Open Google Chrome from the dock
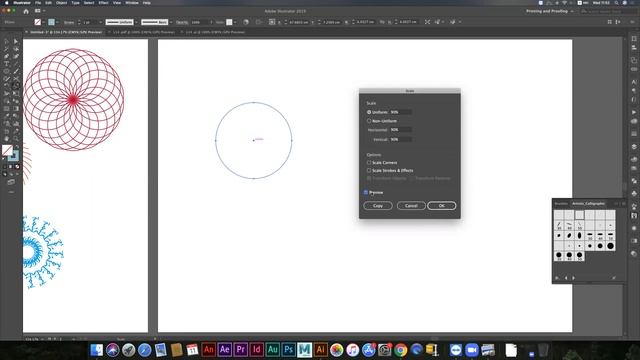Image resolution: width=640 pixels, height=360 pixels. (401, 350)
